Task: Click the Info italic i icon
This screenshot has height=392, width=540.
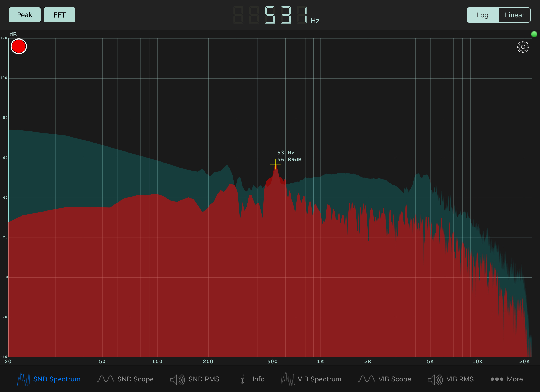Action: click(x=243, y=379)
